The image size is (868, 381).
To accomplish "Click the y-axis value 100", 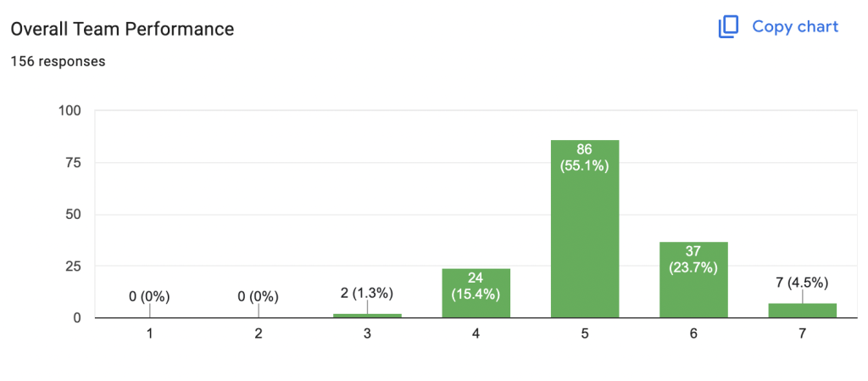I will [x=70, y=111].
